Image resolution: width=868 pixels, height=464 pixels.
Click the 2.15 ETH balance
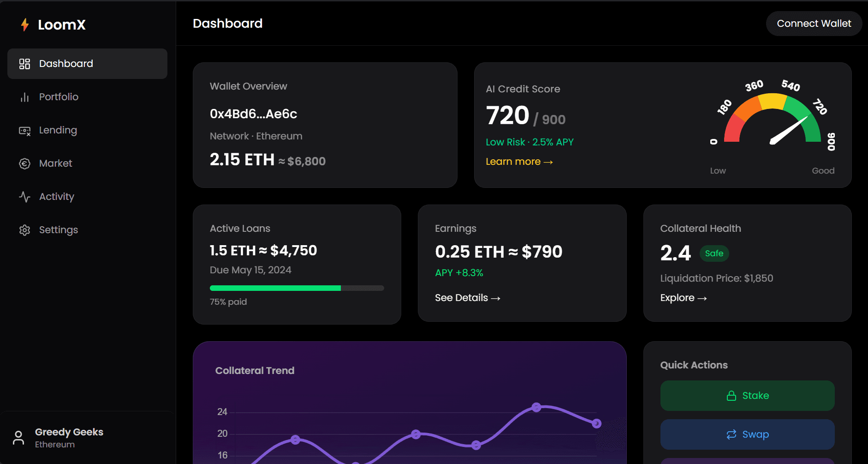242,160
